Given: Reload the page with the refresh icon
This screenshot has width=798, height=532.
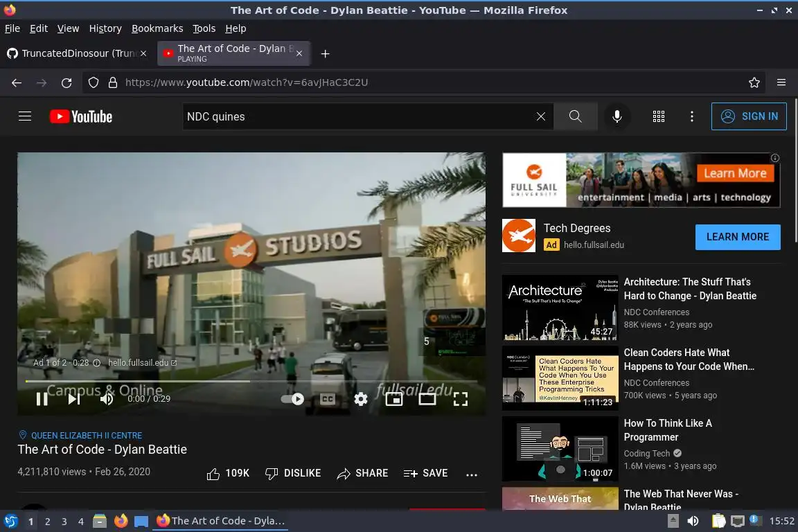Looking at the screenshot, I should pos(66,82).
